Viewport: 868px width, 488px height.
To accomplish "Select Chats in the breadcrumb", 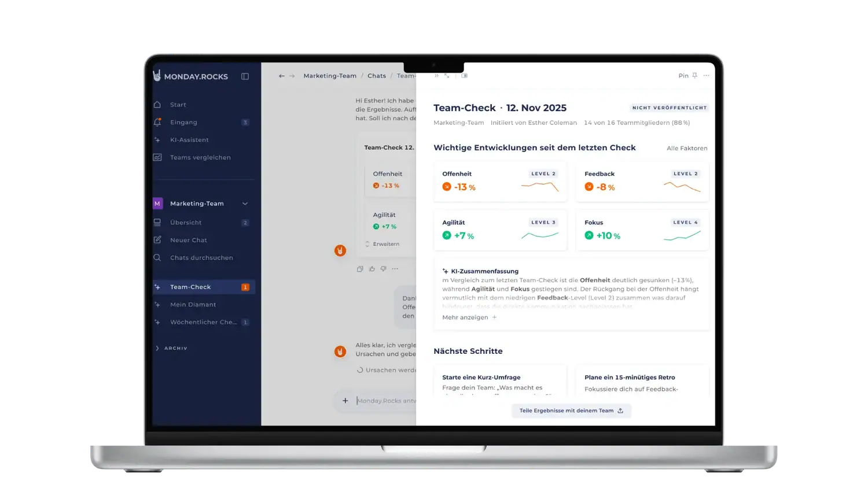I will pyautogui.click(x=377, y=76).
